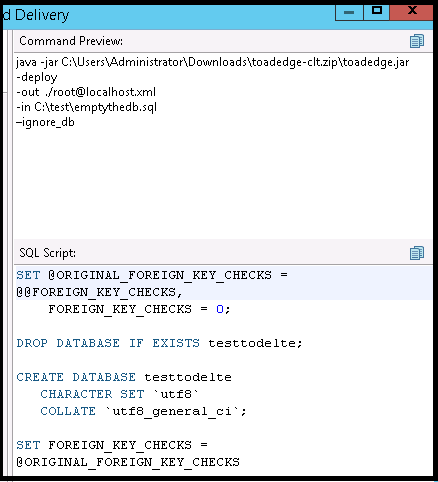Close the Delivery window
The height and width of the screenshot is (482, 438).
click(x=412, y=12)
